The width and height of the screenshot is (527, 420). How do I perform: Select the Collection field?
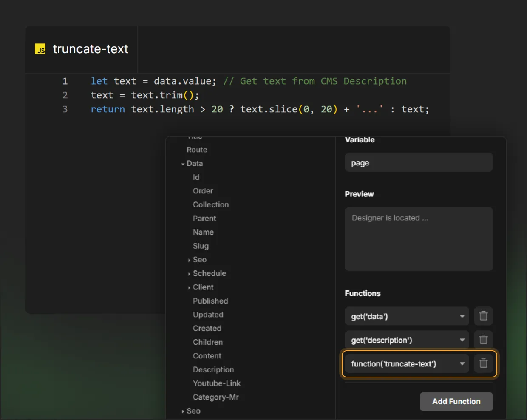[211, 204]
